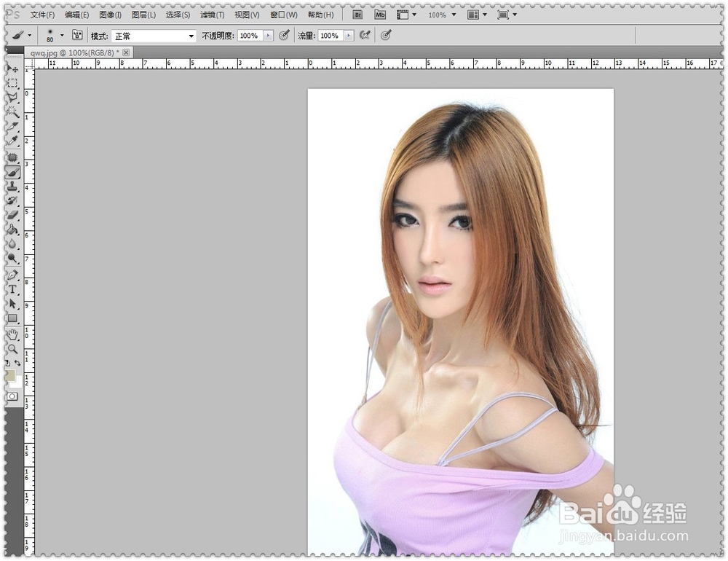Toggle tablet pressure for size
This screenshot has width=728, height=561.
[386, 35]
